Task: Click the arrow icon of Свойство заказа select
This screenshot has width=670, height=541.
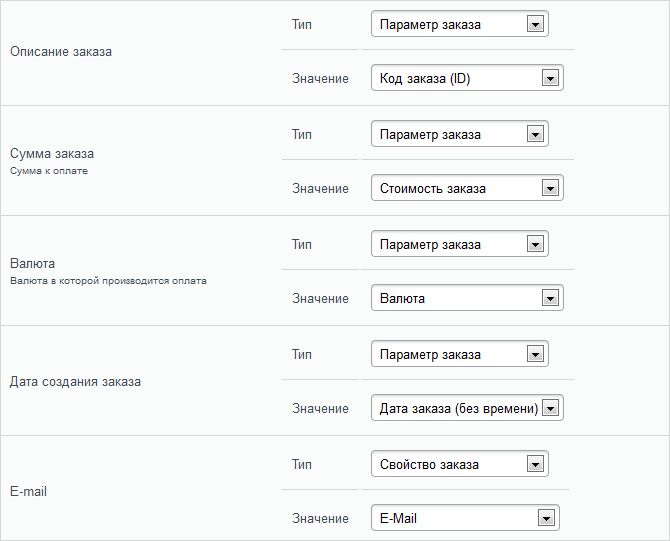Action: point(535,464)
